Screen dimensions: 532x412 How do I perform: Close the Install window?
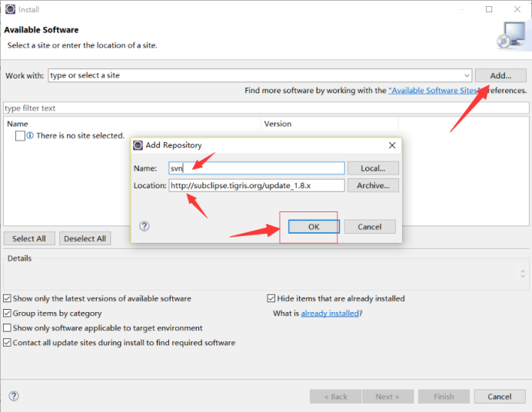[x=517, y=9]
